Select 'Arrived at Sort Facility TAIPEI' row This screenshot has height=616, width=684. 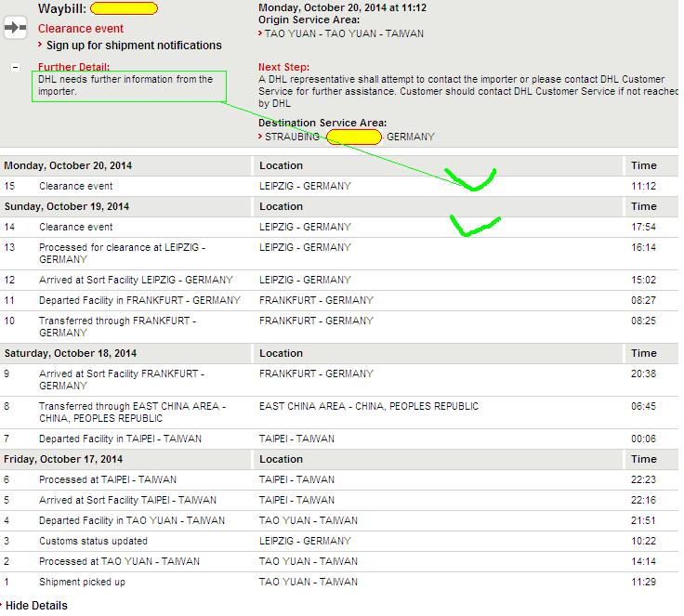pyautogui.click(x=339, y=501)
